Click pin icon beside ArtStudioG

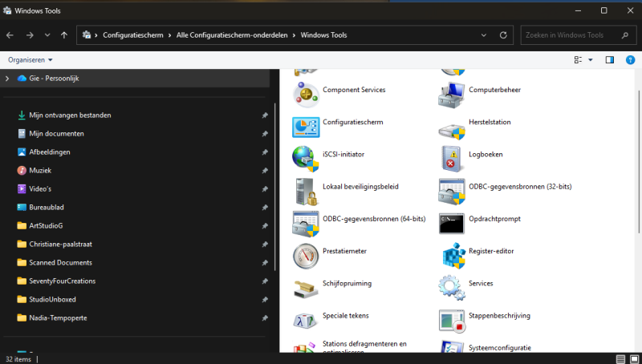[x=265, y=226]
